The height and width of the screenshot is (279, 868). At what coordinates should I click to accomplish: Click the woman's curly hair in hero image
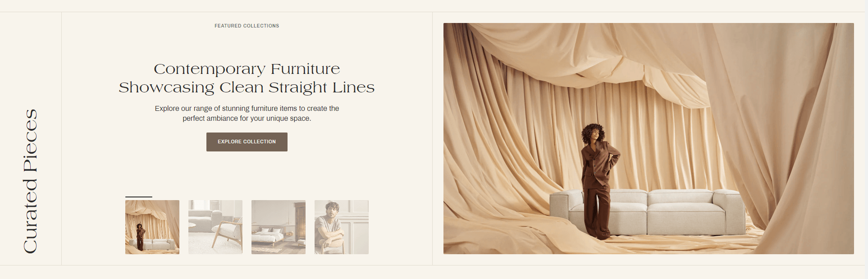(x=593, y=133)
